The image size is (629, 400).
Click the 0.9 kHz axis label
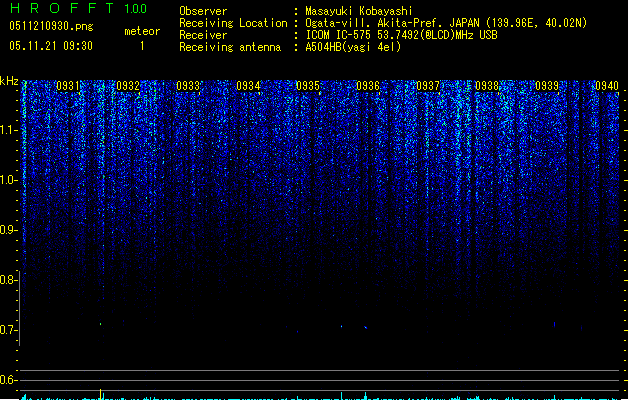[x=8, y=230]
